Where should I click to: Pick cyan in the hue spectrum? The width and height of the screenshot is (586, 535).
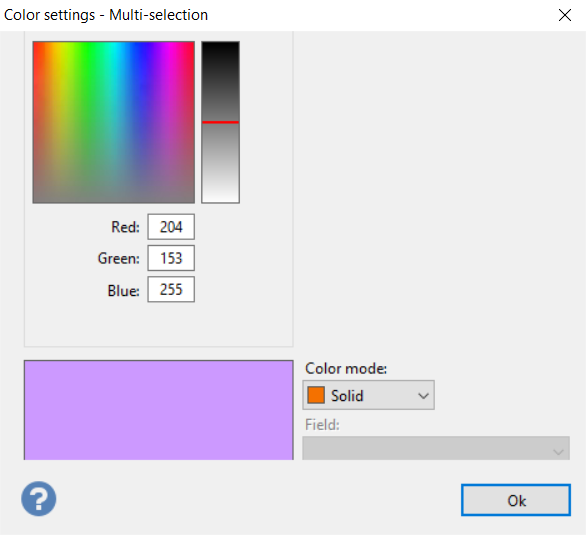[114, 45]
